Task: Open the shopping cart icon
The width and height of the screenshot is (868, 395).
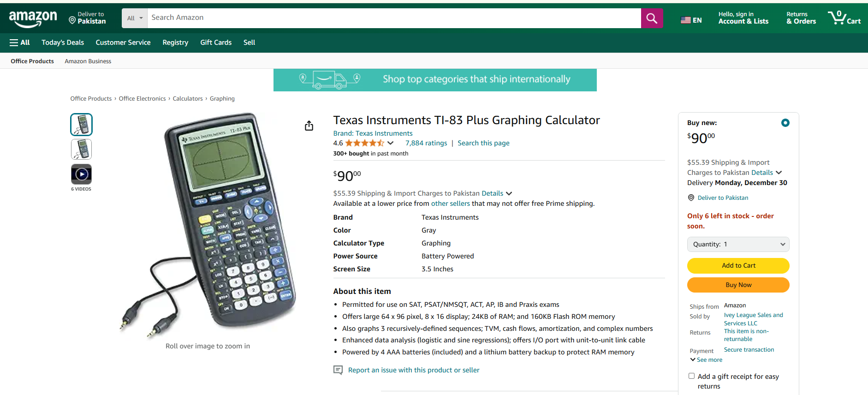Action: pyautogui.click(x=844, y=18)
